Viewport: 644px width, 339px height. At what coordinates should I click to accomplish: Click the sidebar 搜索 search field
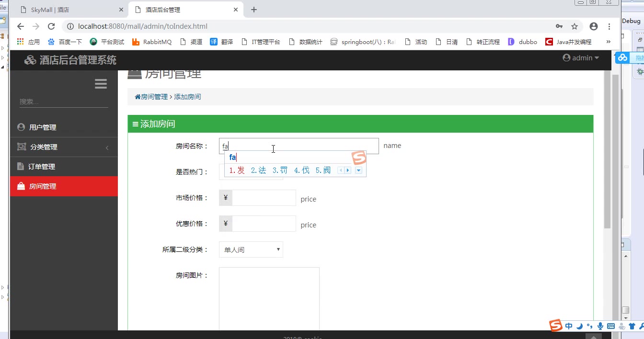pos(64,102)
